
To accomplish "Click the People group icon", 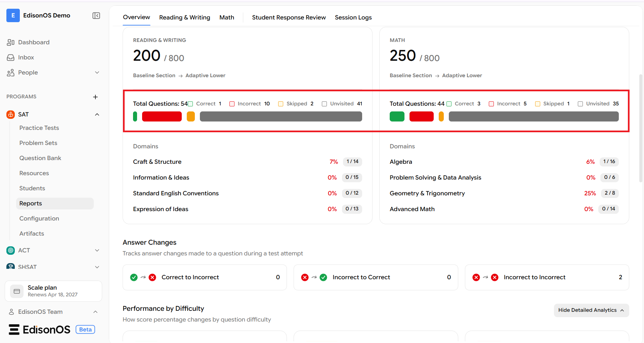I will tap(10, 72).
